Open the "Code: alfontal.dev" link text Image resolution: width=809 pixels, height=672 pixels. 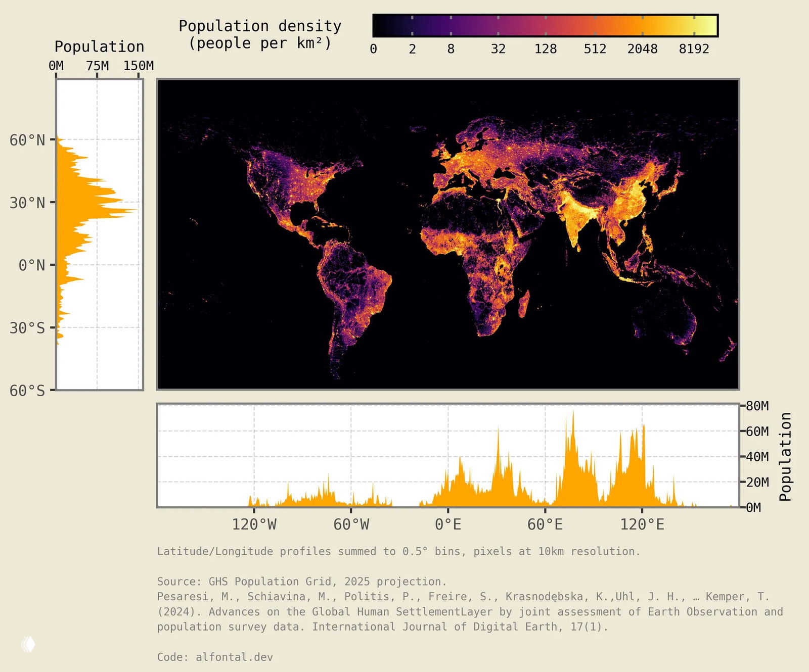point(215,657)
